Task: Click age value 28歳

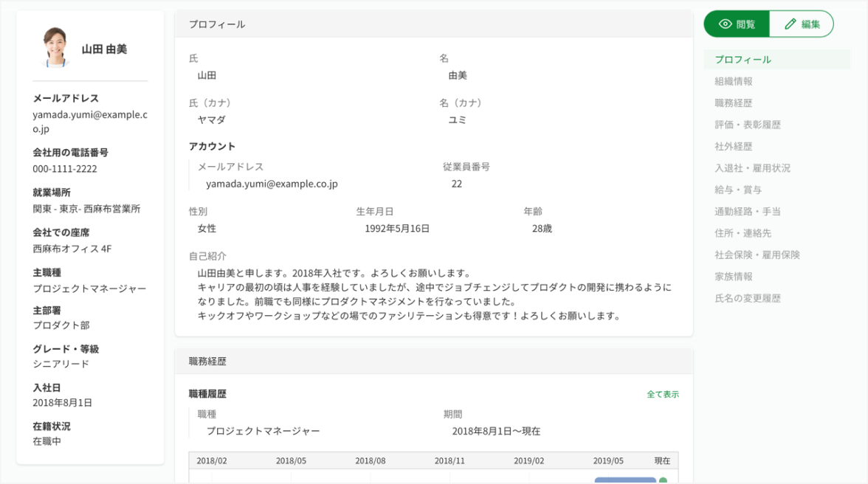Action: click(x=542, y=229)
